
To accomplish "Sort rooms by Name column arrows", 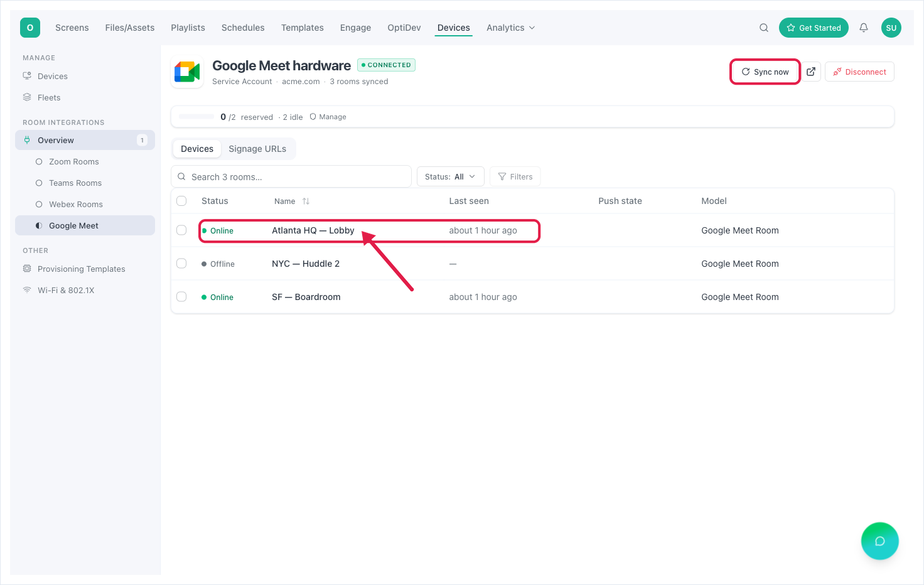I will [306, 201].
